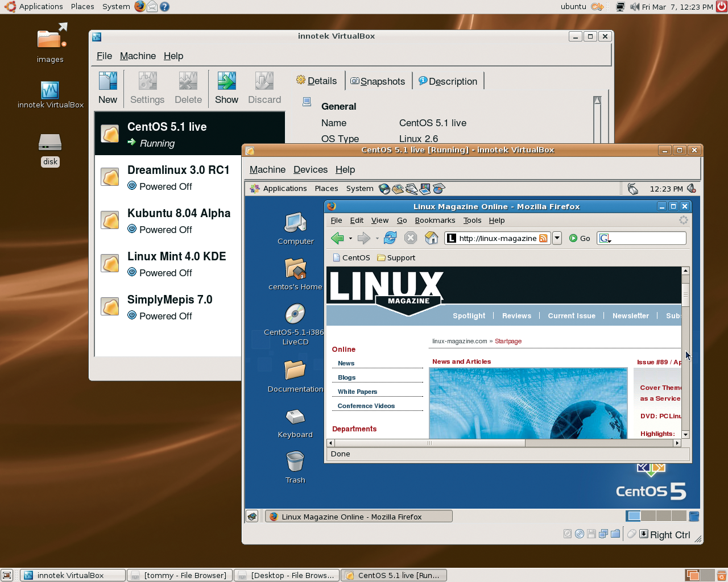Click in the Google search input field
This screenshot has height=582, width=728.
[648, 238]
